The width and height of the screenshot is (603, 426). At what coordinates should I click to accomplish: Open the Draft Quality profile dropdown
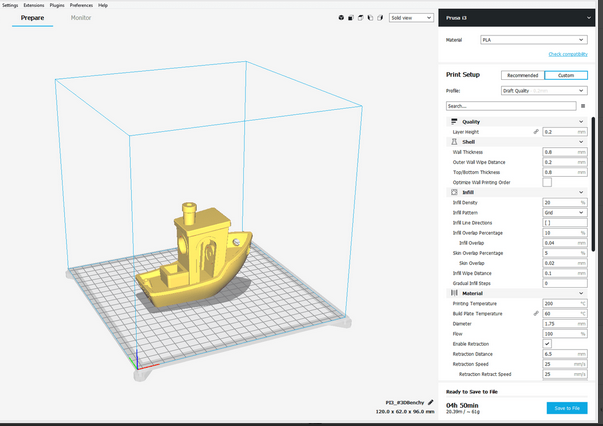(x=544, y=91)
